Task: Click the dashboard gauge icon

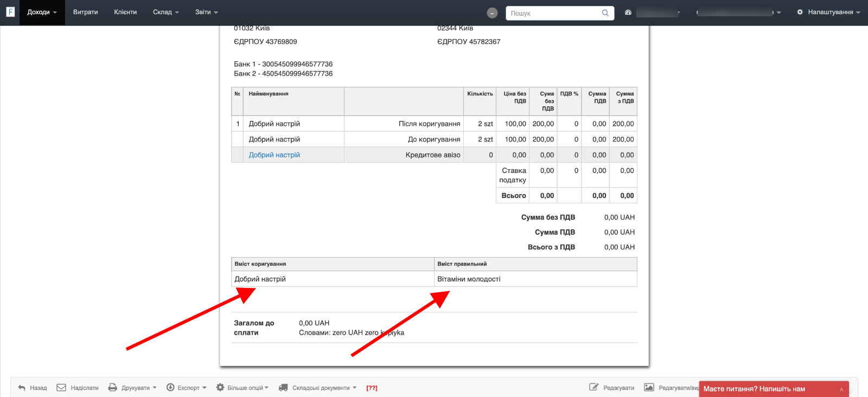Action: (628, 12)
